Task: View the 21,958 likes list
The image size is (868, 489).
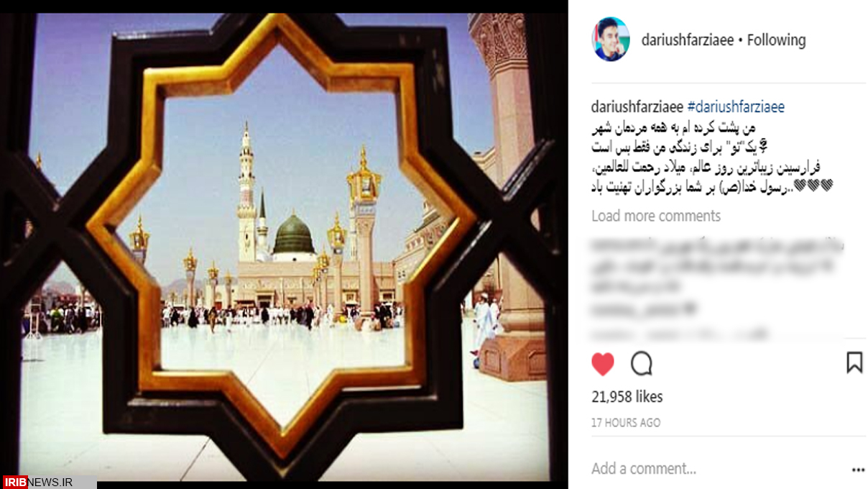Action: (627, 397)
